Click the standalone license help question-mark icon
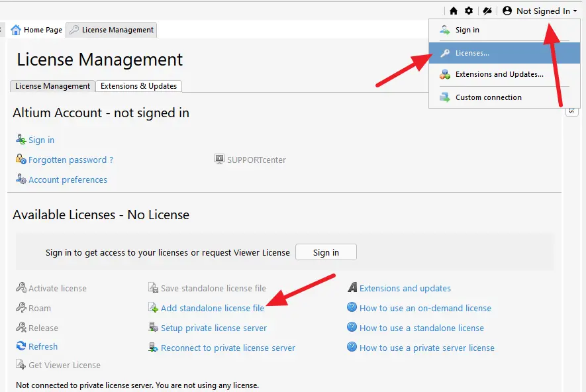 (x=352, y=327)
